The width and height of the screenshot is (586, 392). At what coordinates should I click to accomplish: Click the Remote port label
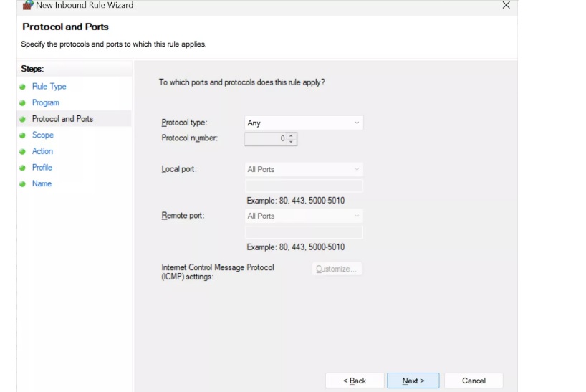pos(183,216)
